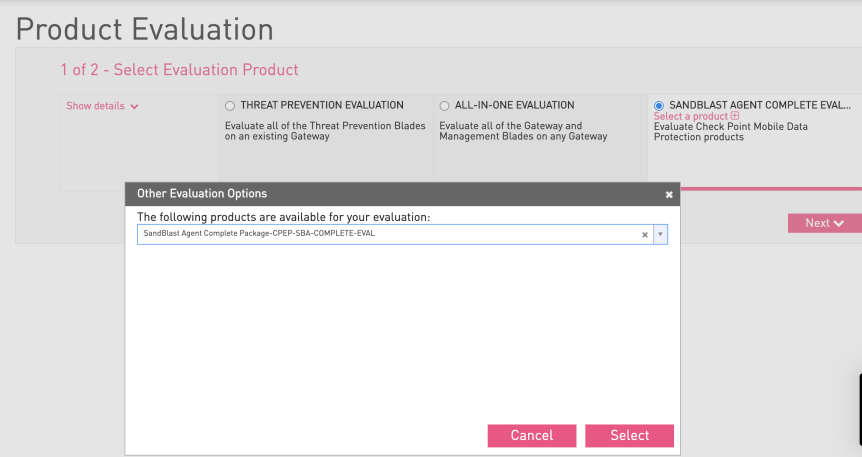
Task: Click the Select a product link
Action: point(690,116)
